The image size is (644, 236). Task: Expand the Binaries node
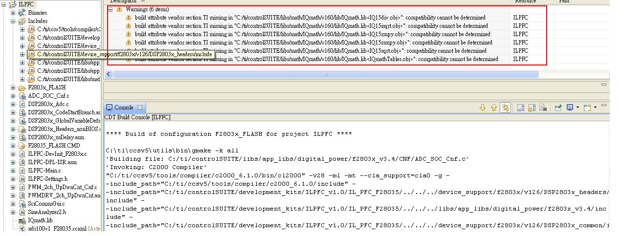coord(13,13)
